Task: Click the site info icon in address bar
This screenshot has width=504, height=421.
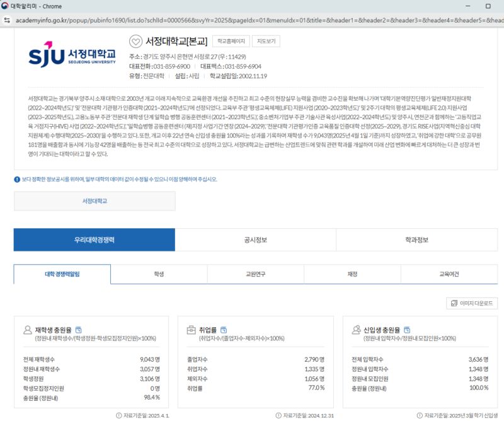Action: click(7, 20)
